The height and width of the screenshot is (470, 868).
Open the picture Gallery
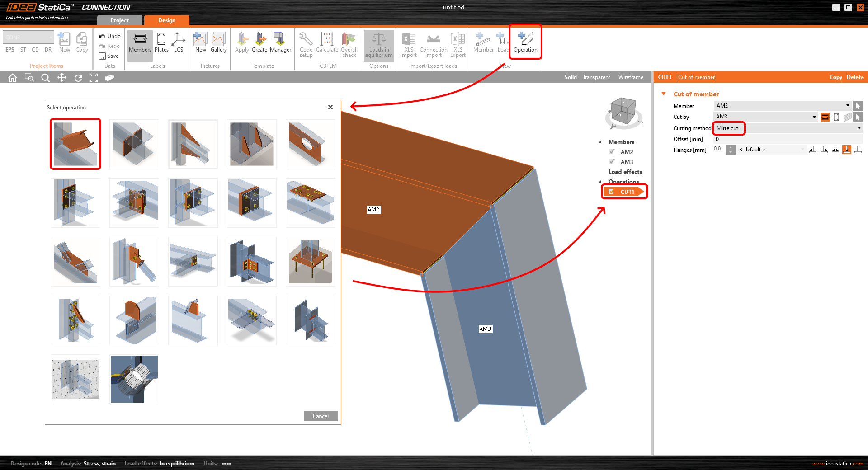(218, 42)
